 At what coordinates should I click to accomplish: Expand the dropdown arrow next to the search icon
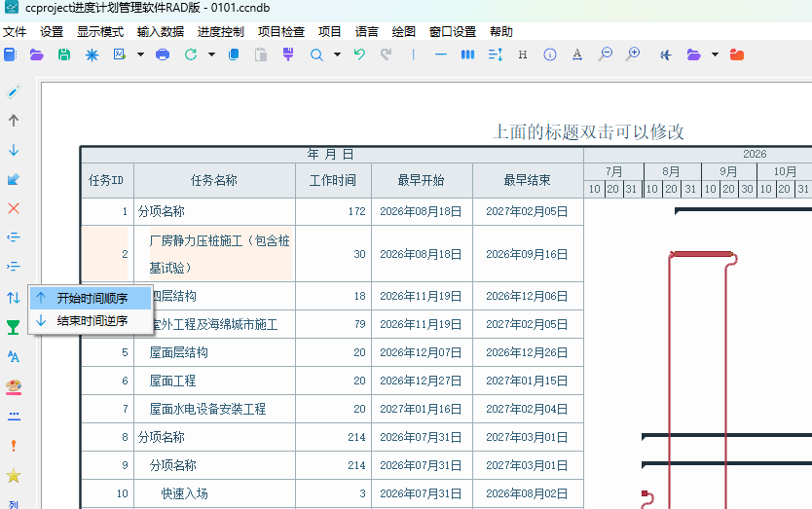click(x=337, y=55)
